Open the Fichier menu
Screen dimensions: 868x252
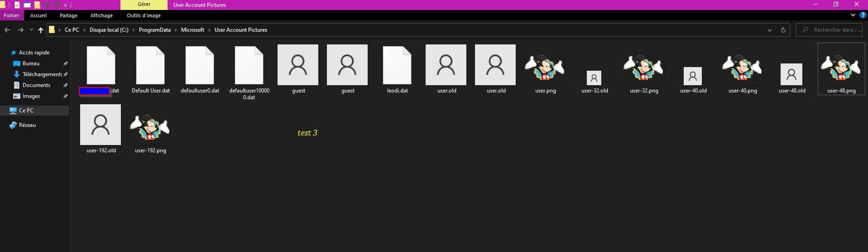11,15
